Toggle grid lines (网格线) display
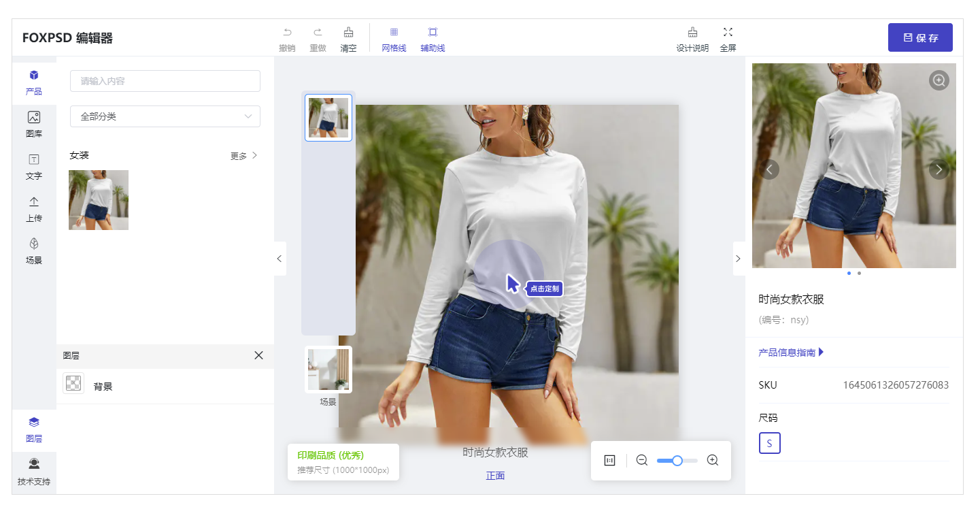 394,32
